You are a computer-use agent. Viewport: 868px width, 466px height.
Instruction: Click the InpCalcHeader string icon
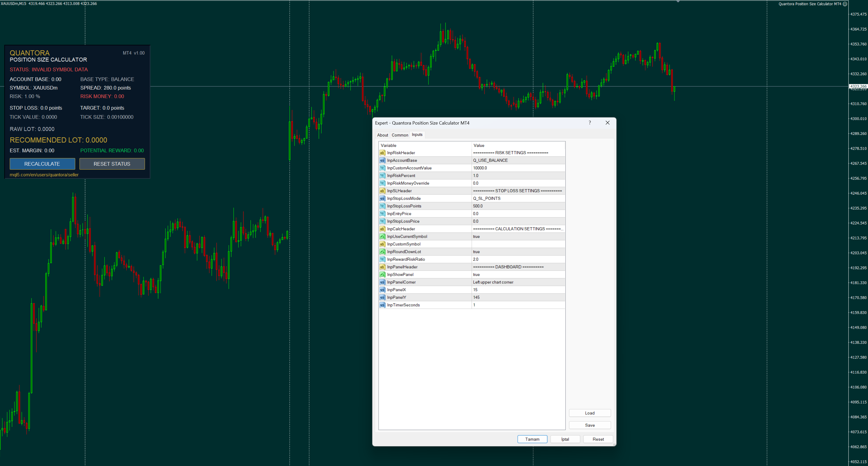[x=382, y=229]
